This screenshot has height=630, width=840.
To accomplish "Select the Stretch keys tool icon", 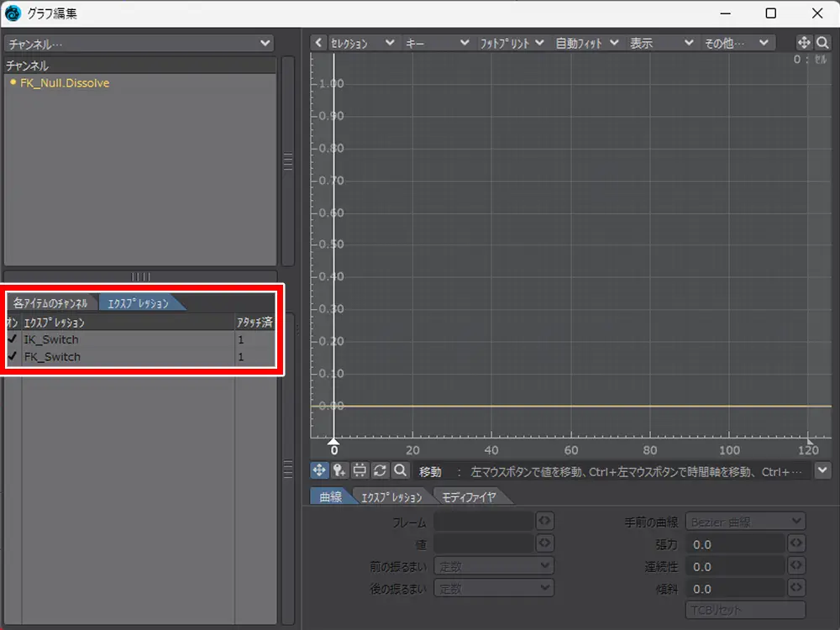I will [x=360, y=471].
